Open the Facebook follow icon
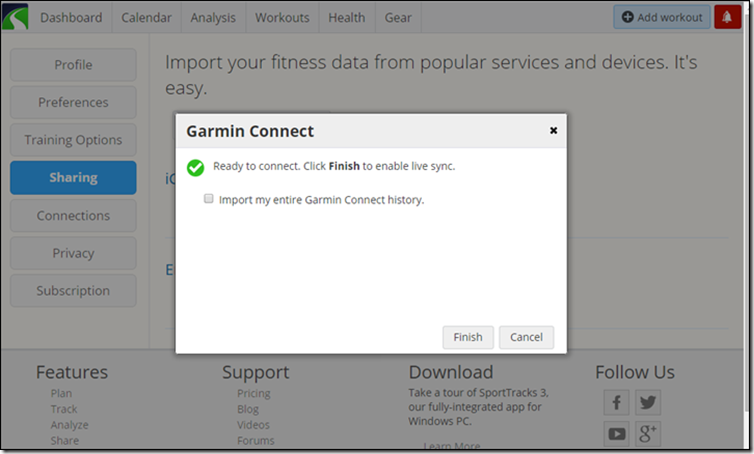754x454 pixels. [617, 403]
